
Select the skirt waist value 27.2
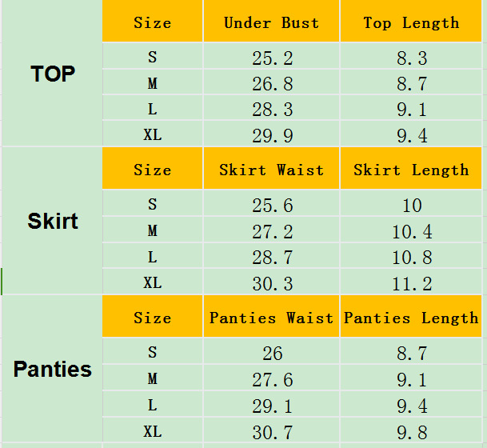272,232
